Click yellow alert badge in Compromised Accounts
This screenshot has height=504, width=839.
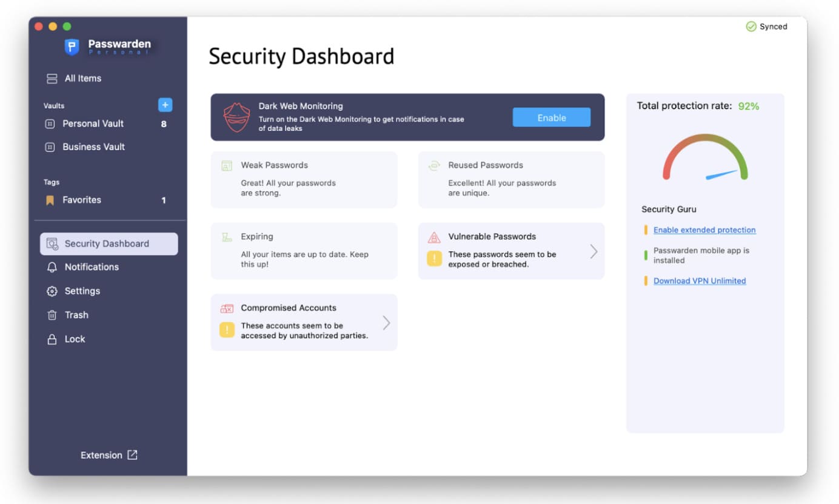227,330
